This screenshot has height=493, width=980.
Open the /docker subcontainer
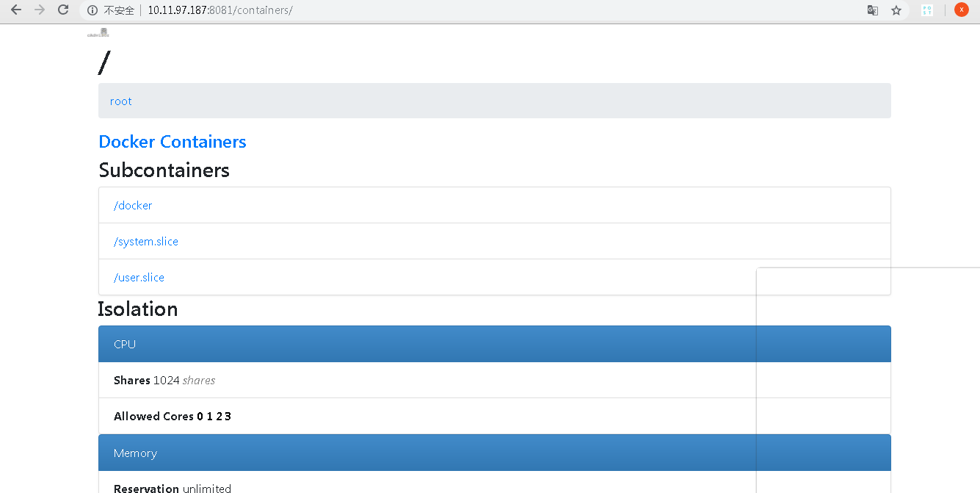pyautogui.click(x=133, y=206)
